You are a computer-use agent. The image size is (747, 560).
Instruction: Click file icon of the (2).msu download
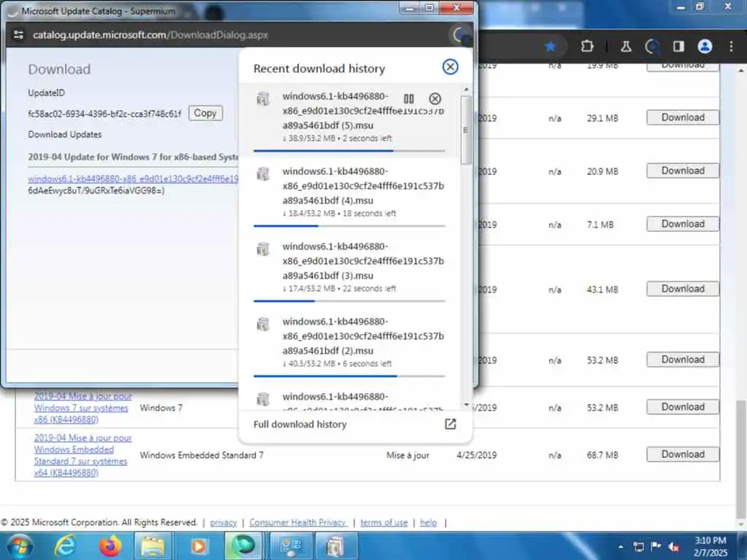coord(263,324)
